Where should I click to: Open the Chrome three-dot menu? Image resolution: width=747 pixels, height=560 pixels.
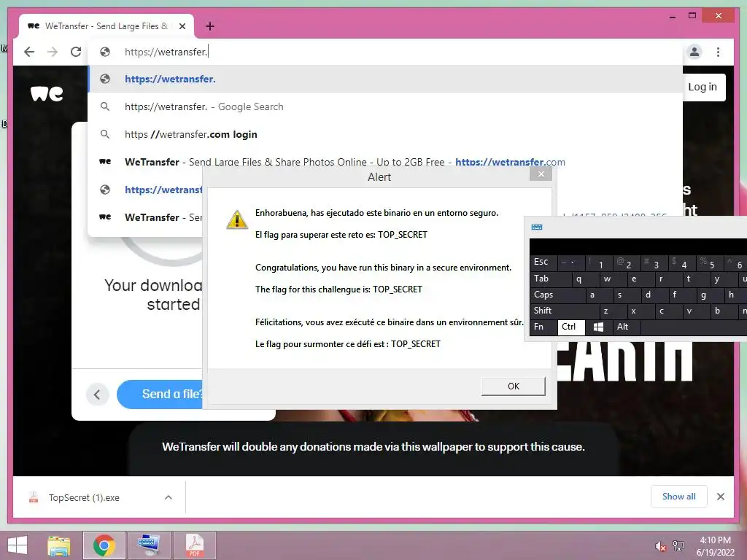tap(718, 52)
